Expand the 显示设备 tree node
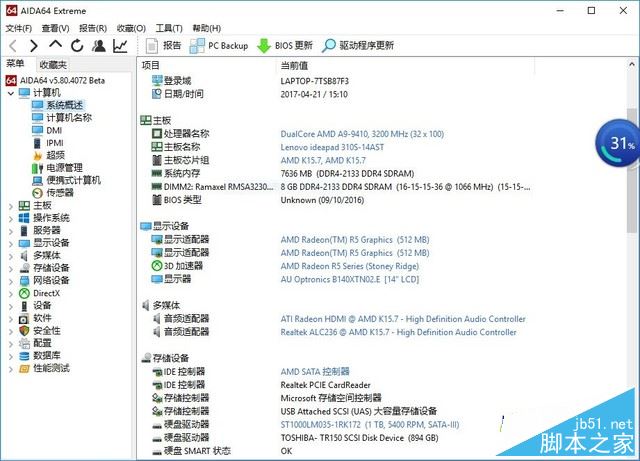Screen dimensions: 640x461 (x=11, y=244)
